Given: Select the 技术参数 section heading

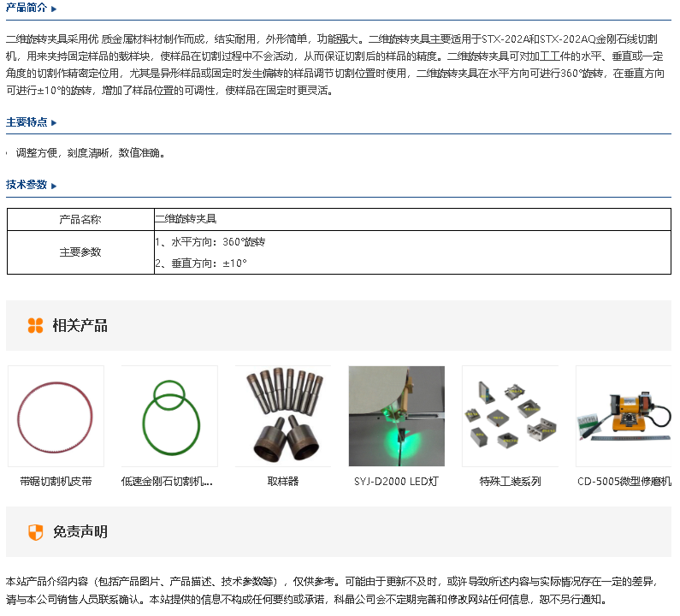Looking at the screenshot, I should pos(27,185).
